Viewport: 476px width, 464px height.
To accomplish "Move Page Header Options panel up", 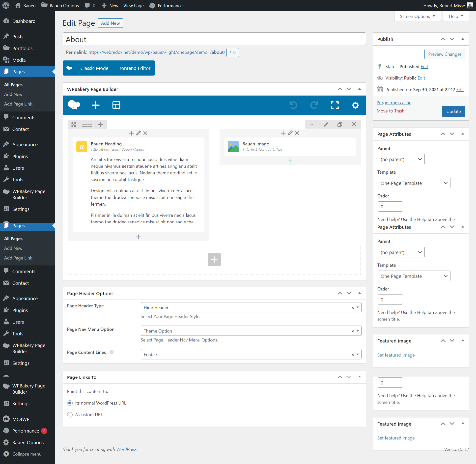I will pyautogui.click(x=340, y=293).
